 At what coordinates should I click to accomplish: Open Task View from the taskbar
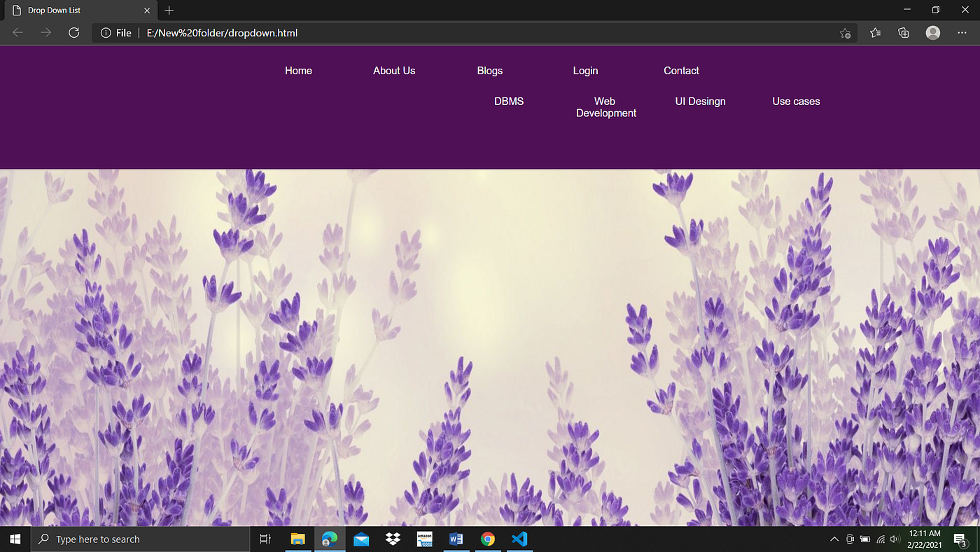(x=265, y=539)
